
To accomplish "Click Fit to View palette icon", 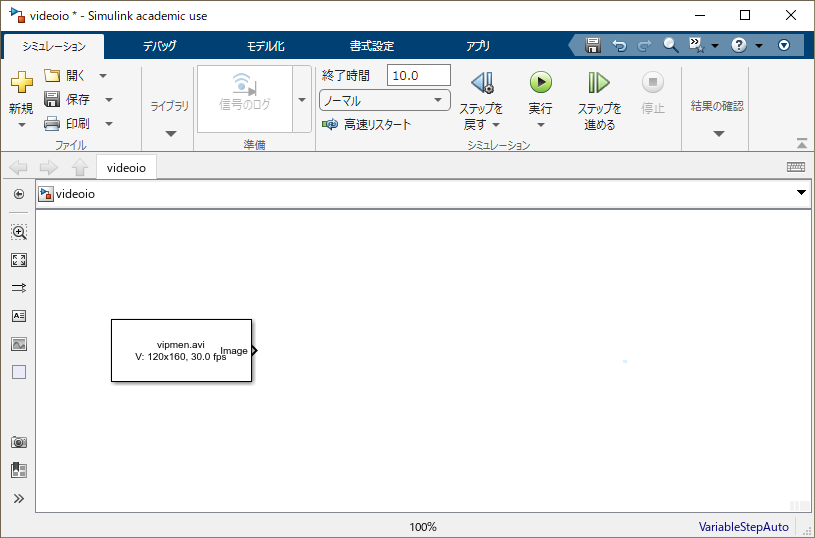I will click(x=19, y=260).
